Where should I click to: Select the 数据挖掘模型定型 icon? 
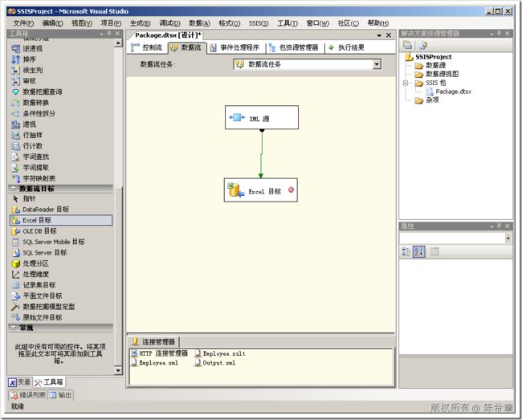pos(15,307)
